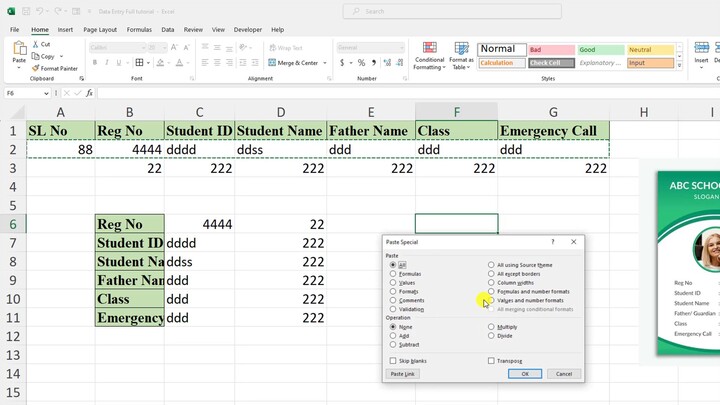Switch to the Insert tab
Image resolution: width=720 pixels, height=405 pixels.
click(65, 29)
